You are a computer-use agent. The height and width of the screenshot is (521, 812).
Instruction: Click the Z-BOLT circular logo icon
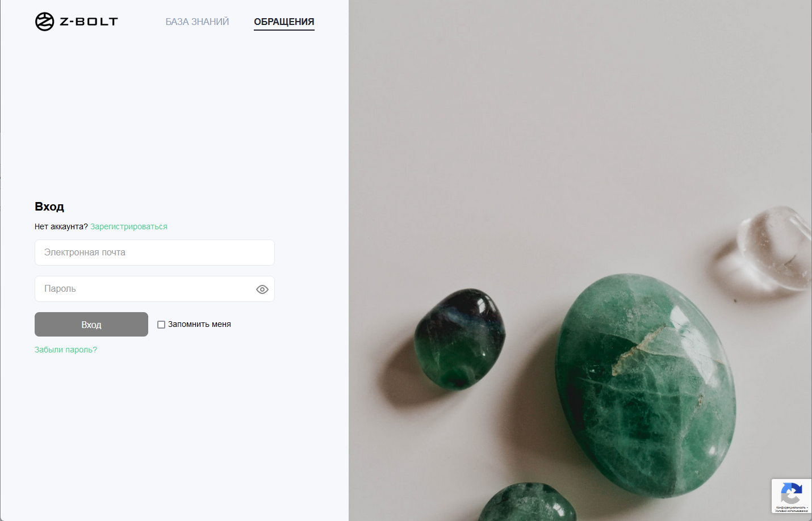(44, 22)
